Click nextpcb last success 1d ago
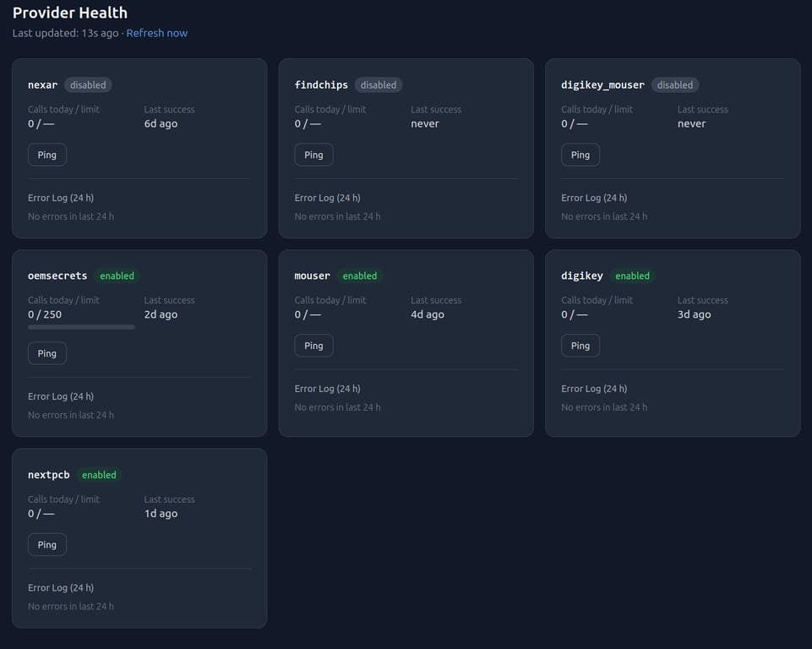812x649 pixels. pyautogui.click(x=161, y=513)
